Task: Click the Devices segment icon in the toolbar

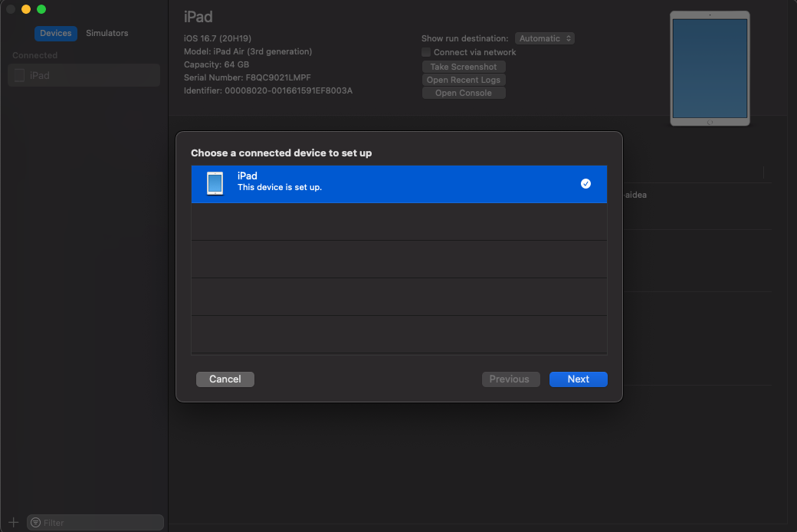Action: (x=55, y=33)
